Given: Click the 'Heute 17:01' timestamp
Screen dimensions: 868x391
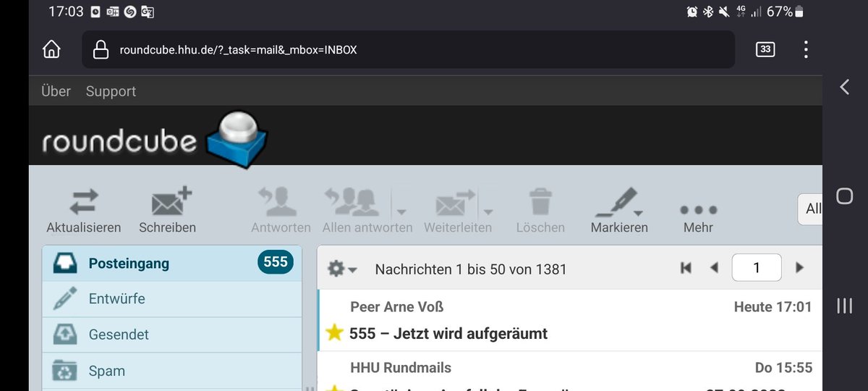Looking at the screenshot, I should (x=773, y=307).
